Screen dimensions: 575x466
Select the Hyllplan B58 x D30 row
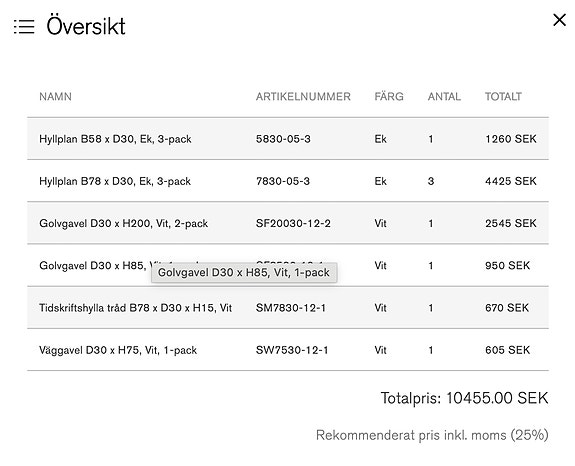click(x=288, y=139)
